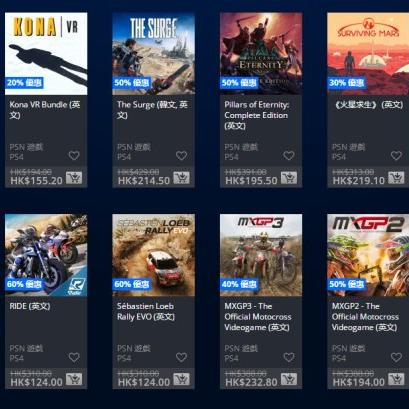Toggle wishlist heart for Pillars of Eternity
Viewport: 409px width, 409px height.
click(x=289, y=156)
